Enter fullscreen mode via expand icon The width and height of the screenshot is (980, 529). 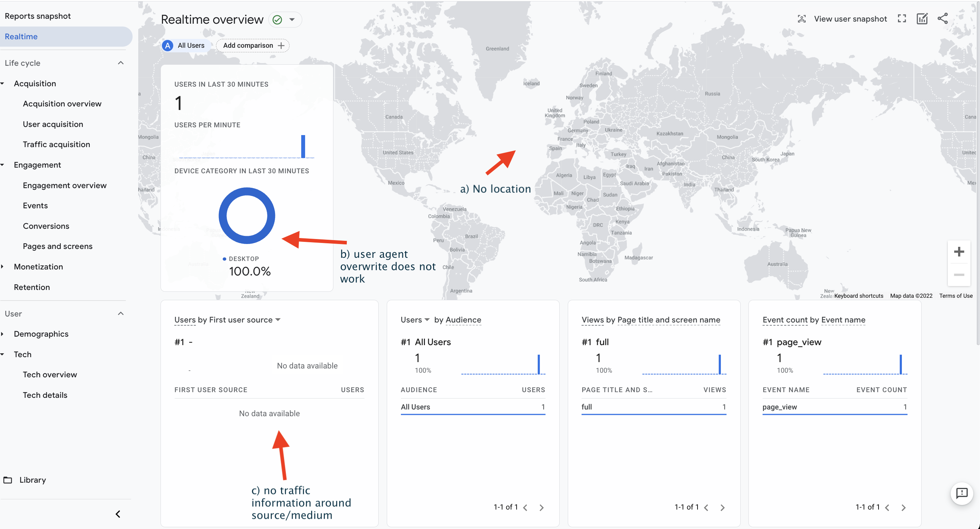(x=902, y=19)
